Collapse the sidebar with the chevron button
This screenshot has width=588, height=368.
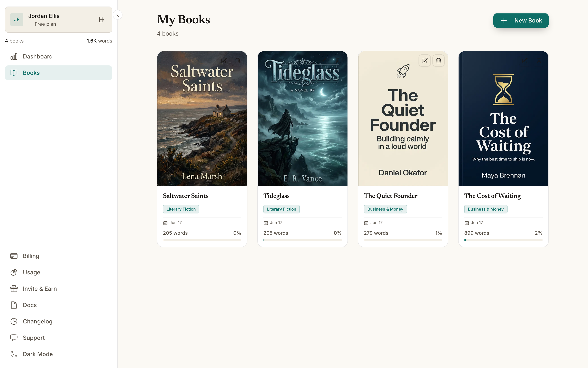(118, 15)
